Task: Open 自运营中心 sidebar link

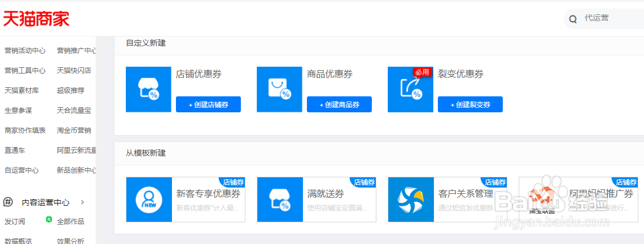Action: (22, 170)
